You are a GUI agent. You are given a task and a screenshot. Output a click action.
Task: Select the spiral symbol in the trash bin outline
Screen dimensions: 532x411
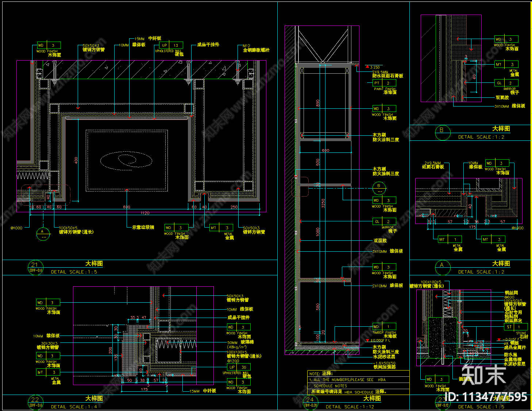(126, 160)
